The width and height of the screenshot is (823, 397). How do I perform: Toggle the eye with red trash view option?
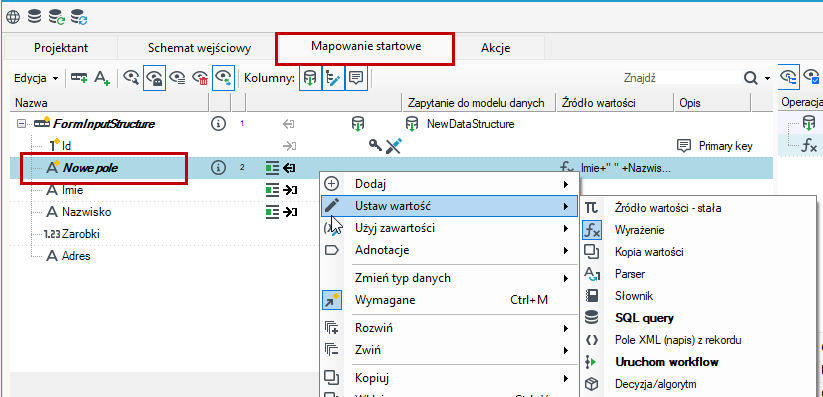pos(200,78)
